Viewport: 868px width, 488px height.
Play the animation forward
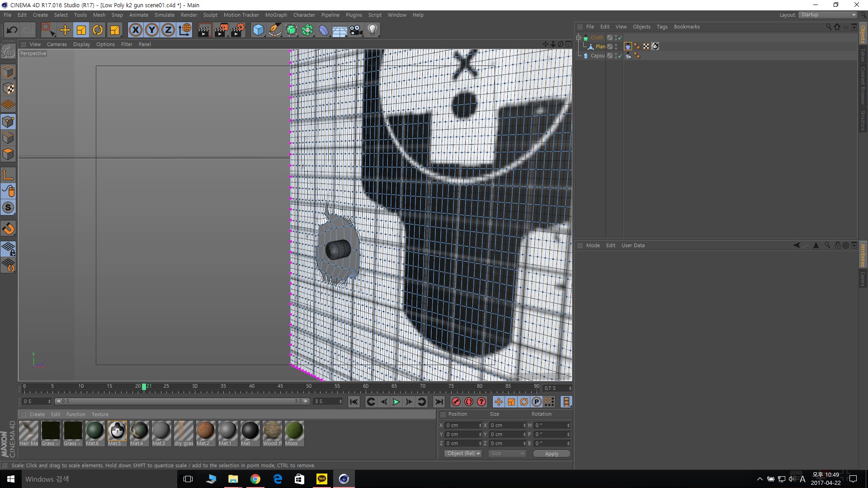tap(396, 402)
